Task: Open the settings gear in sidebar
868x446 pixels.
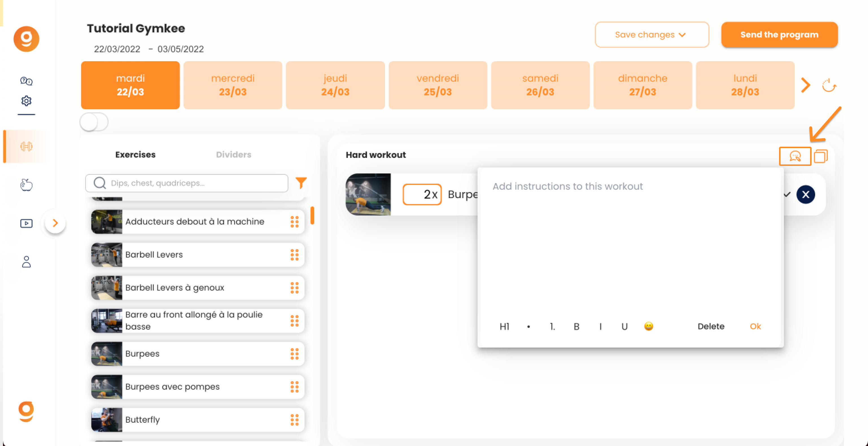Action: pyautogui.click(x=26, y=101)
